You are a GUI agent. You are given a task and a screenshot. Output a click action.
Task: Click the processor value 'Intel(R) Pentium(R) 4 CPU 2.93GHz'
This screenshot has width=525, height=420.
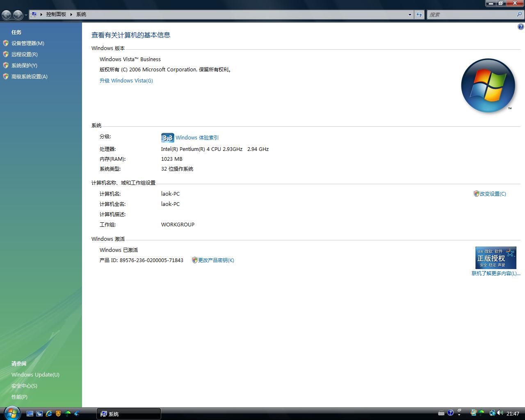pyautogui.click(x=202, y=149)
